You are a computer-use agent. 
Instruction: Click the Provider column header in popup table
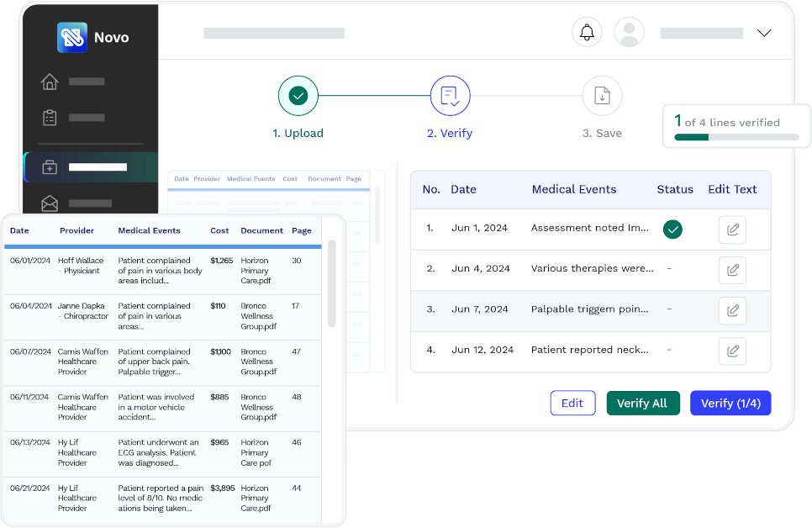[x=76, y=230]
